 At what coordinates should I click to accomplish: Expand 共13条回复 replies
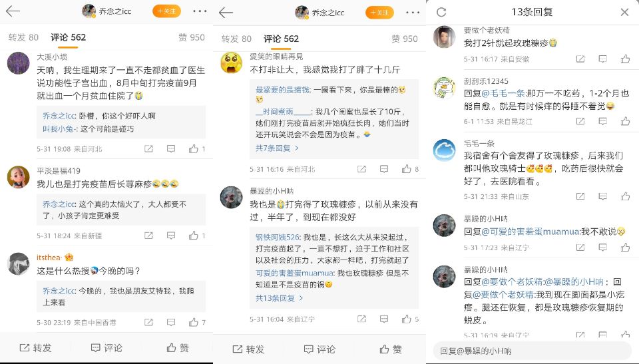point(279,298)
